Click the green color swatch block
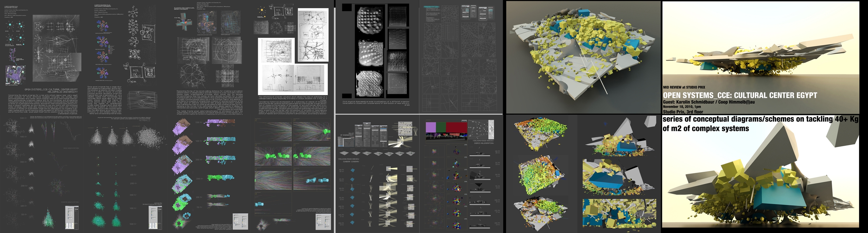This screenshot has height=233, width=868. [441, 127]
